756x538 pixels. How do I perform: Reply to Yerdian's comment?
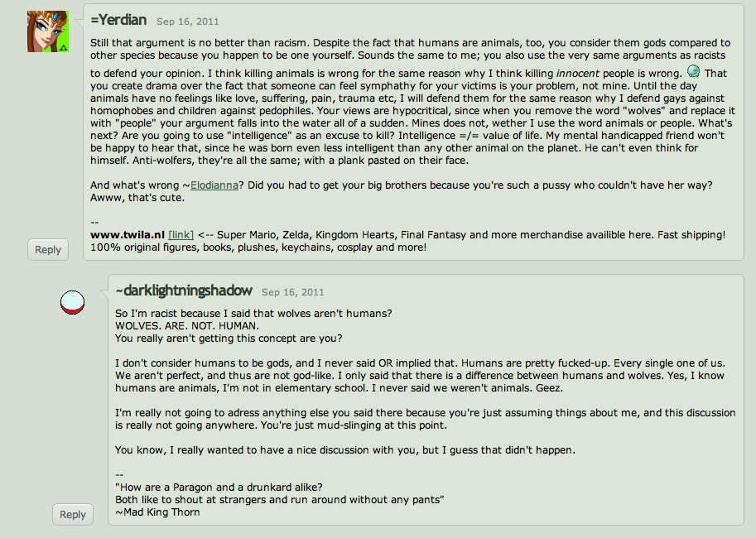pos(48,249)
